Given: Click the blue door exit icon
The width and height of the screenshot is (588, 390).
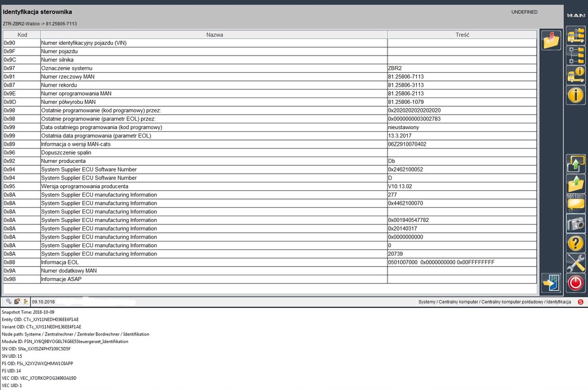Looking at the screenshot, I should tap(551, 283).
